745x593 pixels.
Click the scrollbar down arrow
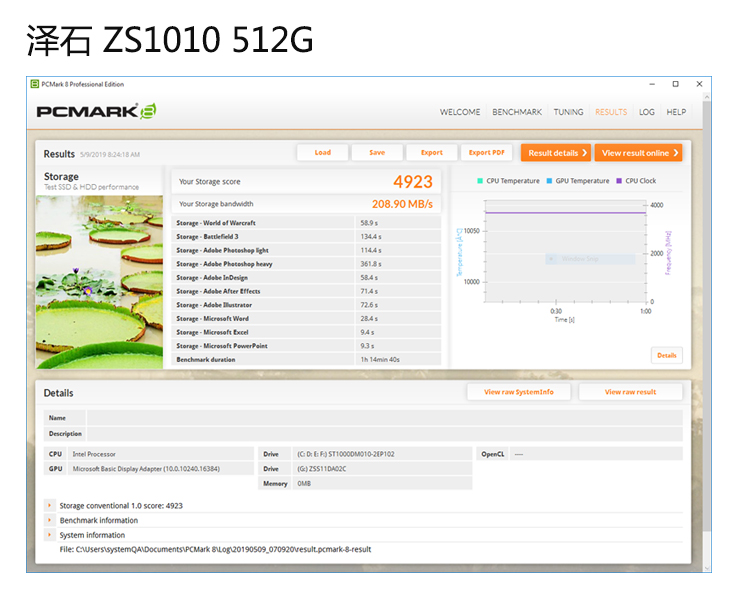pyautogui.click(x=707, y=568)
